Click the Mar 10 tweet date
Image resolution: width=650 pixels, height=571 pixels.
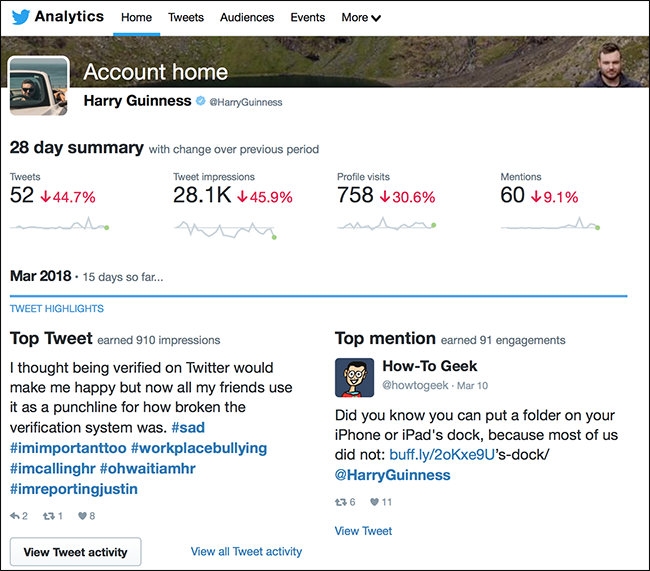click(473, 386)
